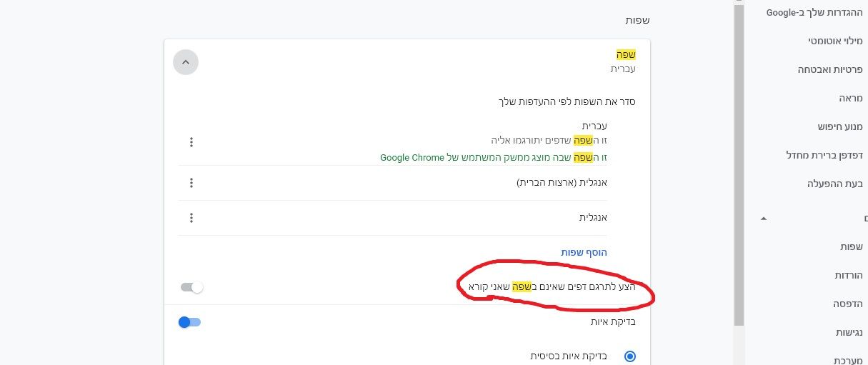
Task: Enable the offer to translate pages toggle
Action: pos(191,287)
